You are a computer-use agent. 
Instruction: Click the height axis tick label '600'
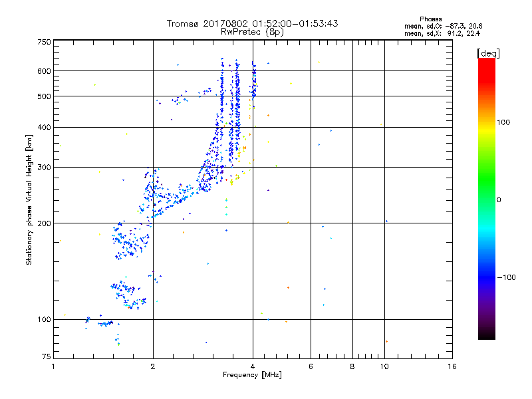click(x=45, y=71)
